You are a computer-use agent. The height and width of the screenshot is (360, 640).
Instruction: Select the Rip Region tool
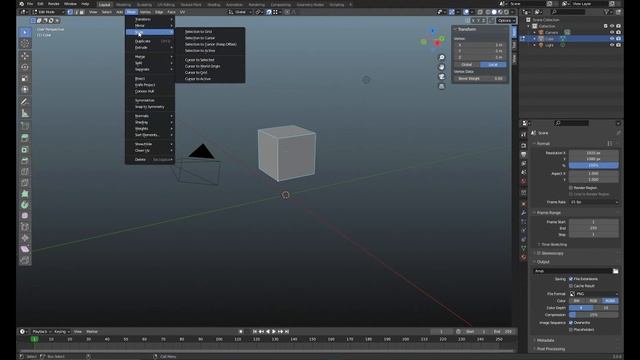(x=25, y=260)
